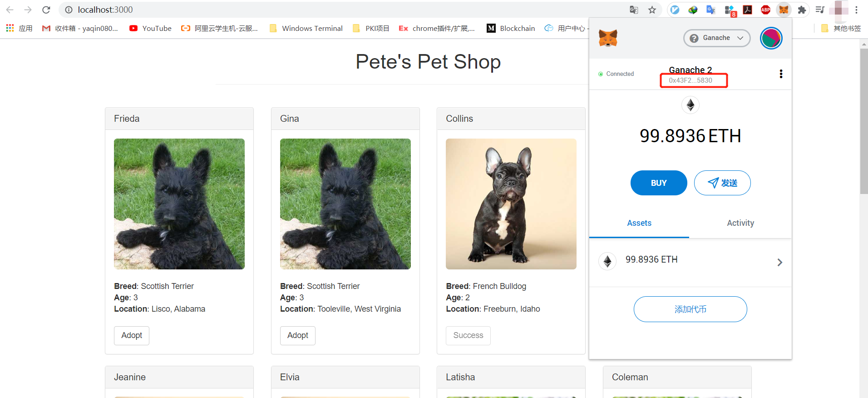This screenshot has height=398, width=868.
Task: Click the MetaMask fox extension icon
Action: pos(784,10)
